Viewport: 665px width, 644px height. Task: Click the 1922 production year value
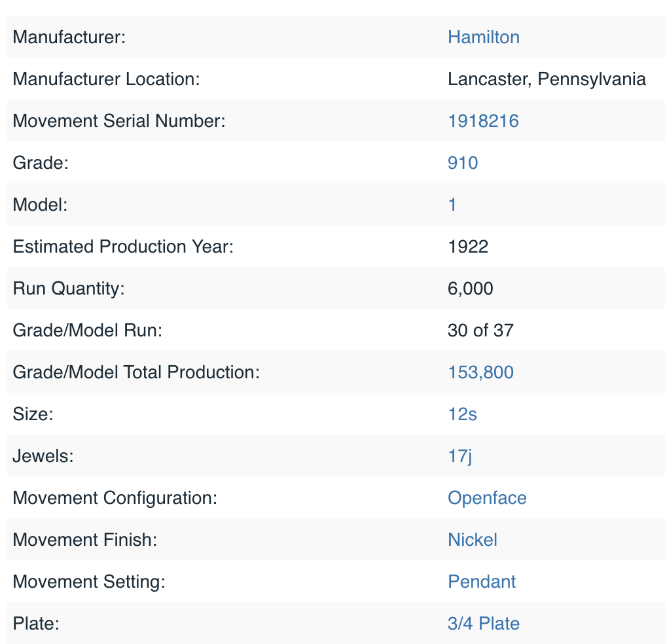pyautogui.click(x=468, y=247)
